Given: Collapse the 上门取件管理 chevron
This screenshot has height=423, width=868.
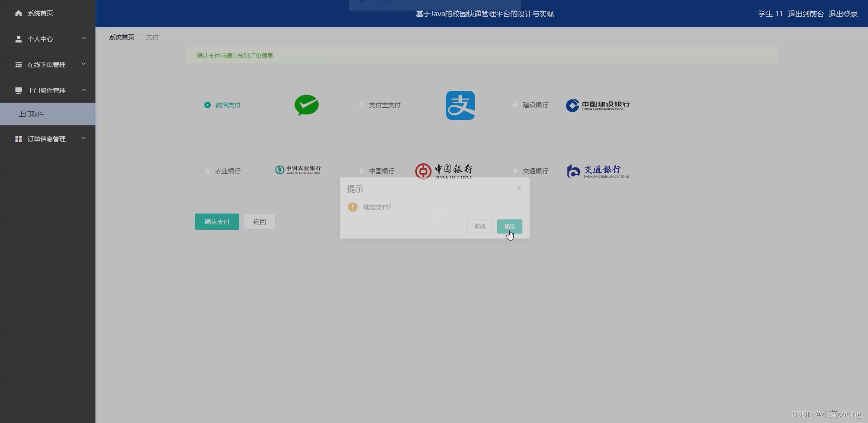Looking at the screenshot, I should pos(84,90).
